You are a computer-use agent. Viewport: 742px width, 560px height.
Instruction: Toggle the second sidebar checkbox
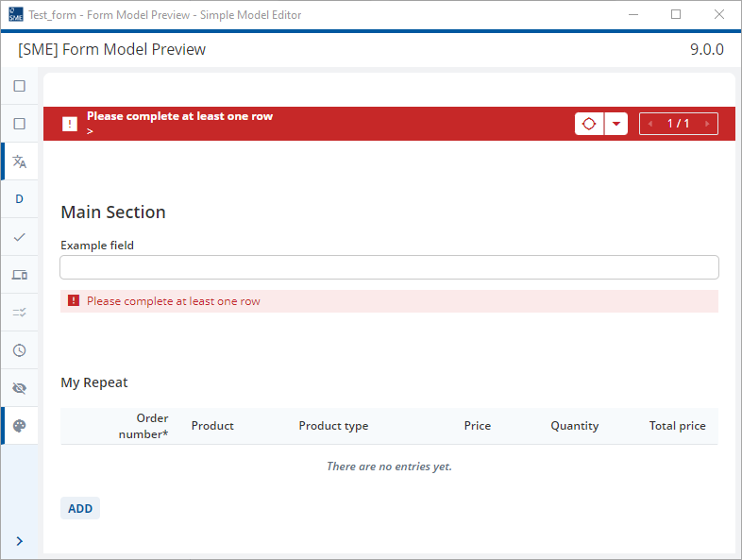click(x=20, y=124)
